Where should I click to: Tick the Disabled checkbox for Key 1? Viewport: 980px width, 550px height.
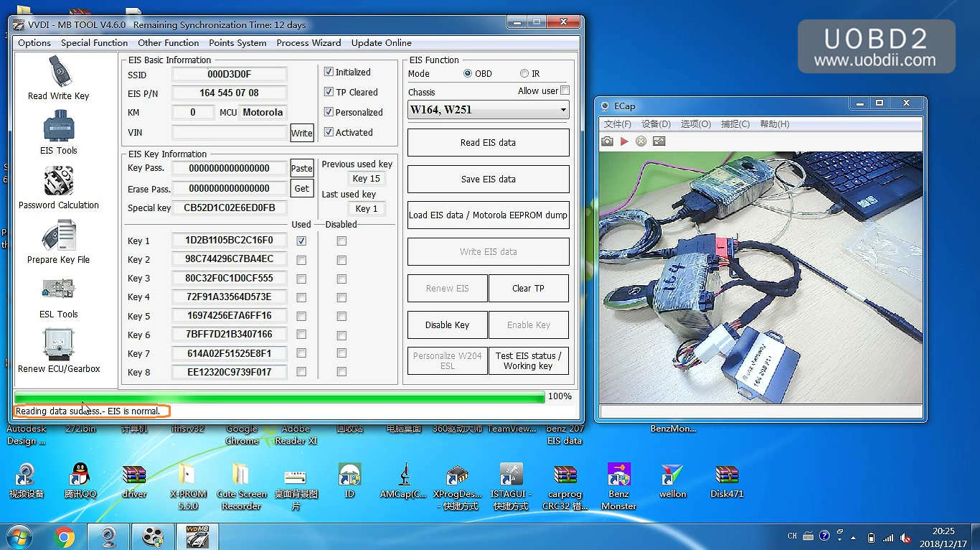(341, 241)
